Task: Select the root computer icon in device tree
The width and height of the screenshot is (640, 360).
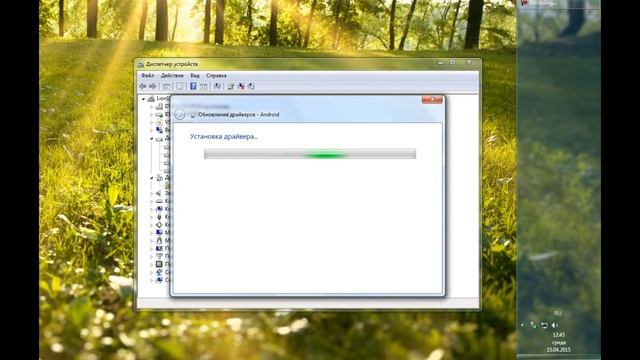Action: 151,98
